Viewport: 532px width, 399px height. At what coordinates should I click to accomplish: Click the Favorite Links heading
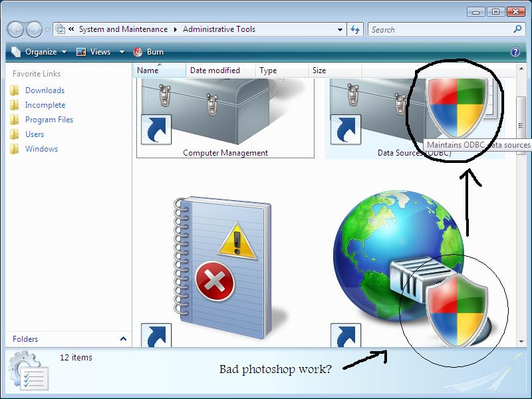click(37, 74)
